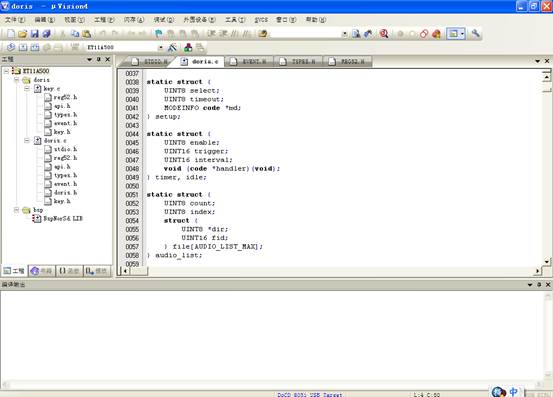Click the Rebuild all target files icon
The image size is (553, 397).
point(35,47)
